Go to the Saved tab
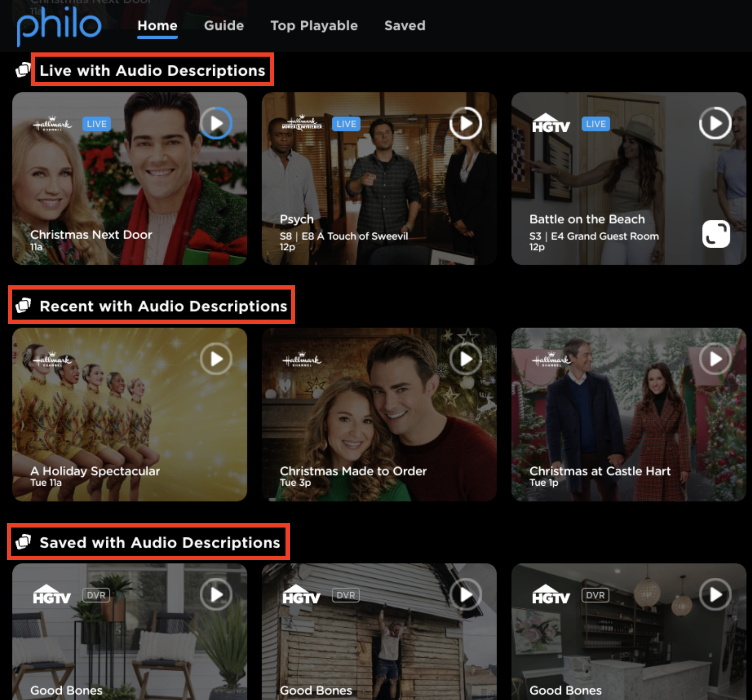 tap(405, 26)
